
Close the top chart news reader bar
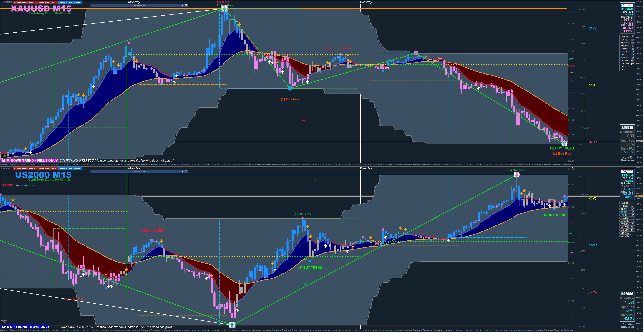coord(186,5)
